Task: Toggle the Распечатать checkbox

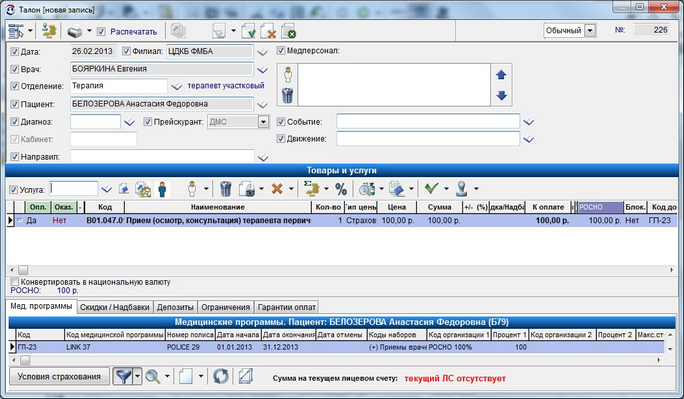Action: coord(101,31)
